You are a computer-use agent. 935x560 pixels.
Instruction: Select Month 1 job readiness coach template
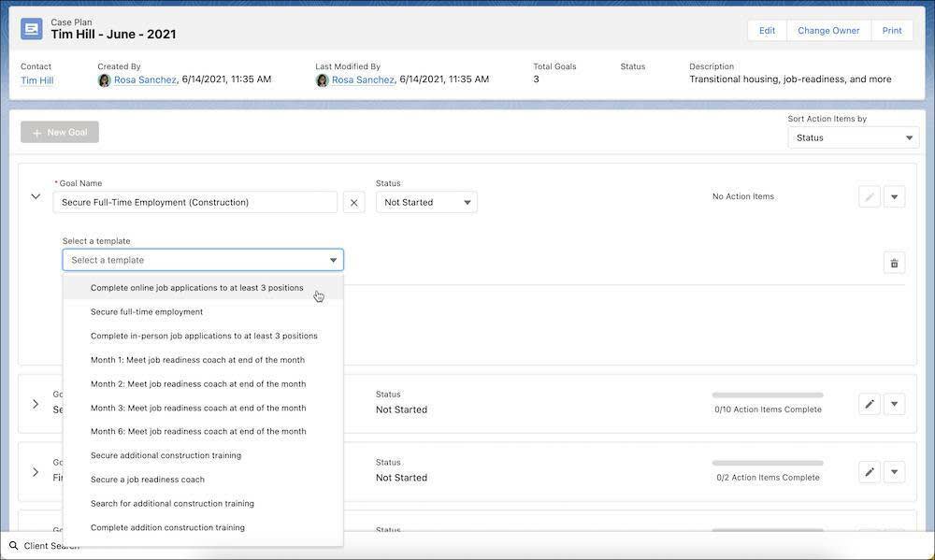point(203,360)
